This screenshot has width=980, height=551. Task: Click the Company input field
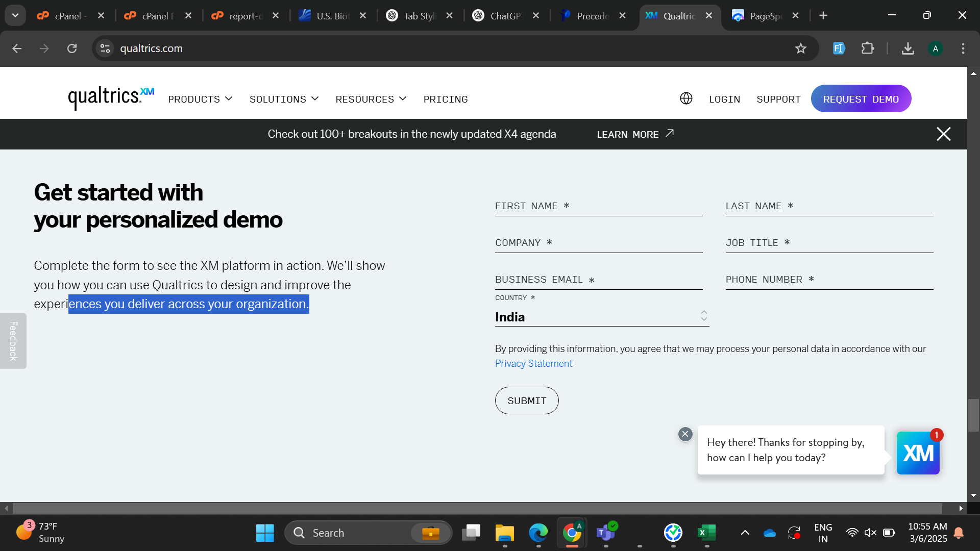pos(599,243)
